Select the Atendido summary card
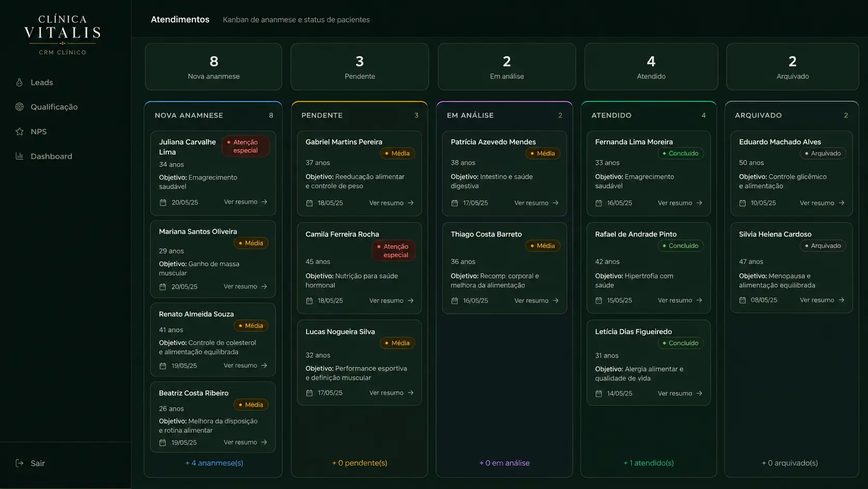The width and height of the screenshot is (868, 489). 651,67
